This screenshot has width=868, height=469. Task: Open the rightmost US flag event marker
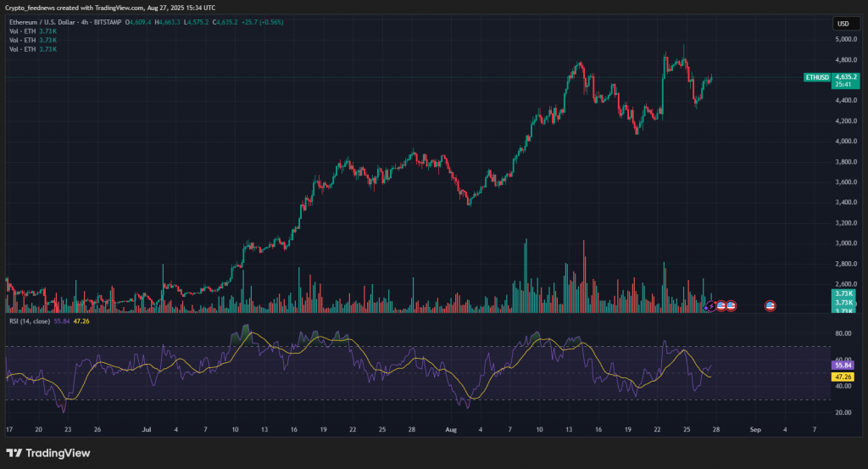771,305
